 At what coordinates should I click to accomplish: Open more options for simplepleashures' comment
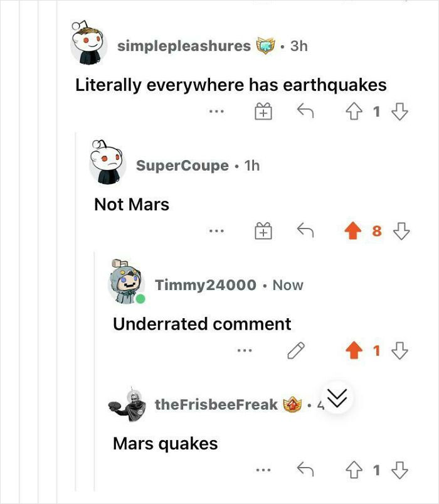click(x=217, y=113)
